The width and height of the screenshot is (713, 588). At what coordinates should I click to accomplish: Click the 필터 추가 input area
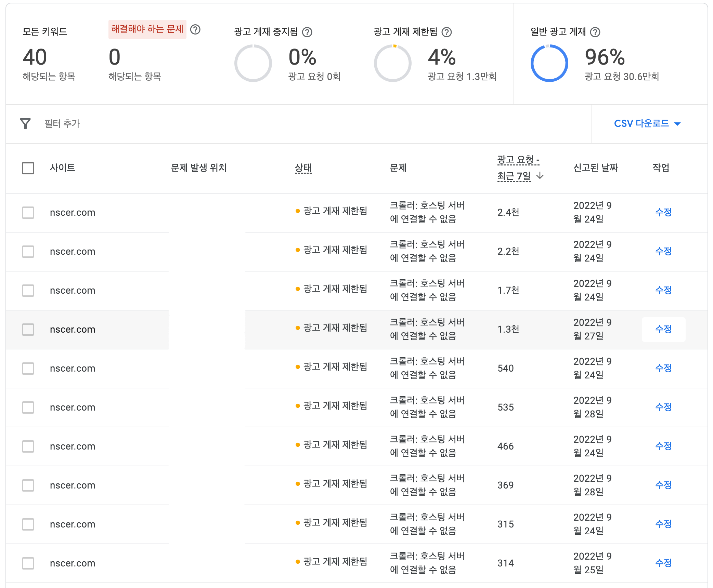click(63, 124)
